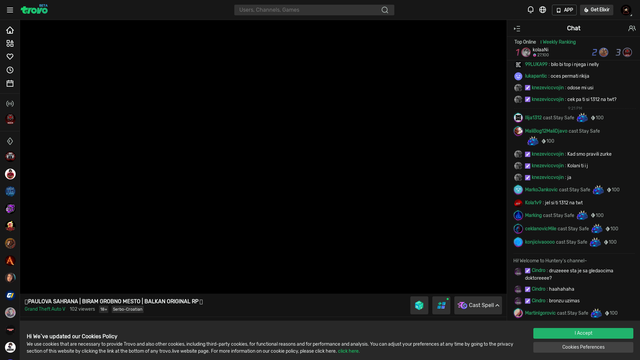Click Marking's avatar in chat
This screenshot has width=640, height=360.
pos(518,216)
